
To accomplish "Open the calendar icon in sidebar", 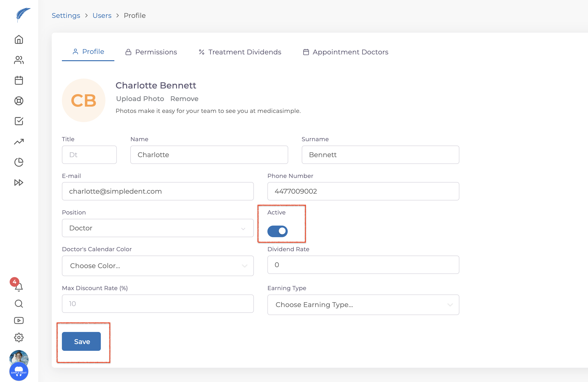I will [19, 80].
